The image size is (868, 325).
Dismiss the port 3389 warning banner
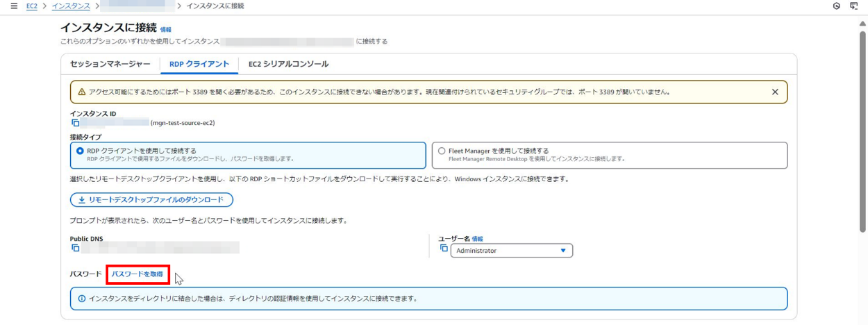point(775,92)
